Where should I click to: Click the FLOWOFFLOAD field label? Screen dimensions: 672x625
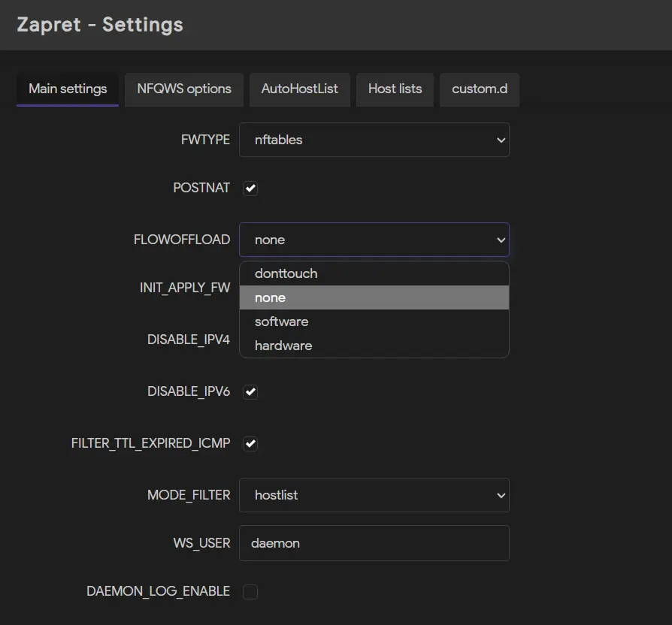182,240
